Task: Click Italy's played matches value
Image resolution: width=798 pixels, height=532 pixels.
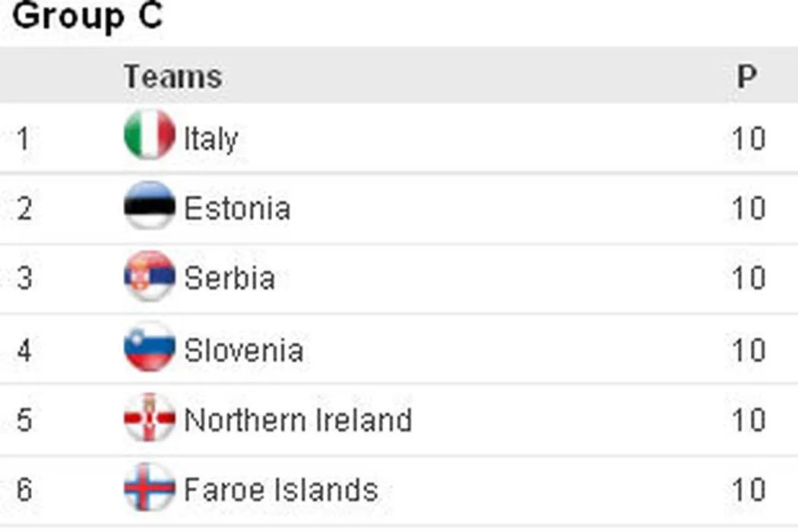Action: (748, 140)
